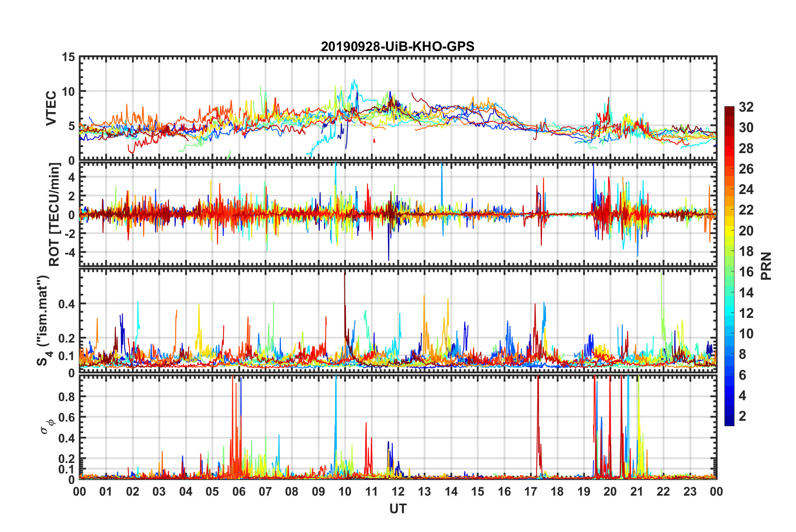The height and width of the screenshot is (532, 796).
Task: Click the 18 hour tick label
Action: [x=557, y=491]
